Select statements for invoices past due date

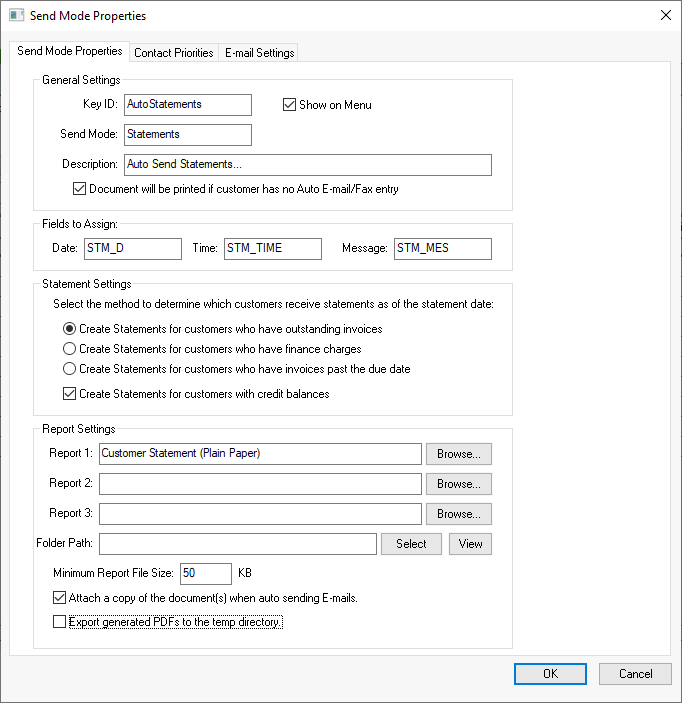70,369
